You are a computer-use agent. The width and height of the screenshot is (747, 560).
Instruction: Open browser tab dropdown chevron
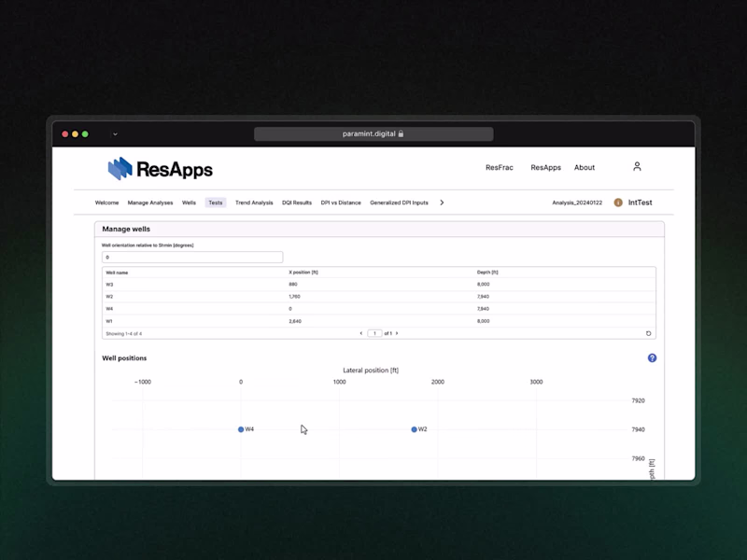point(115,134)
